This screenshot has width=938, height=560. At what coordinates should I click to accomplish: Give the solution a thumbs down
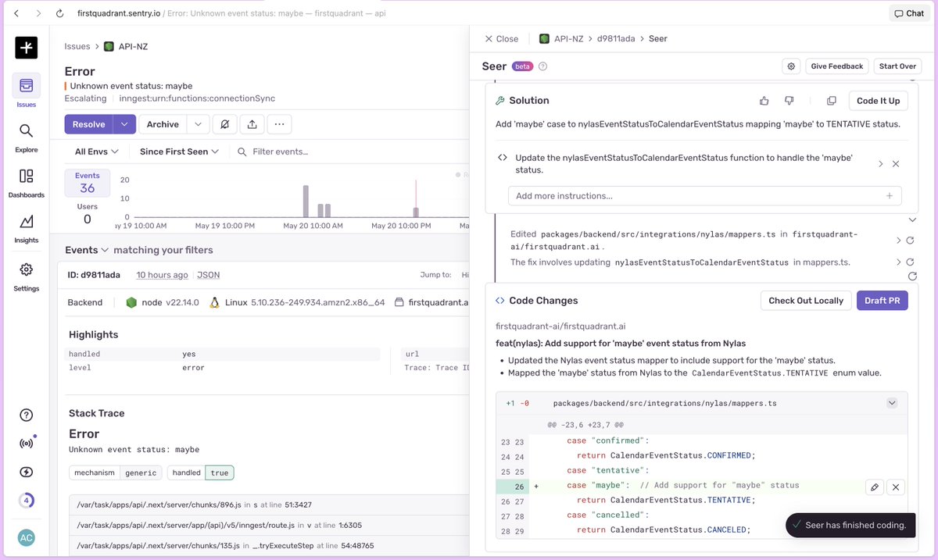(789, 101)
